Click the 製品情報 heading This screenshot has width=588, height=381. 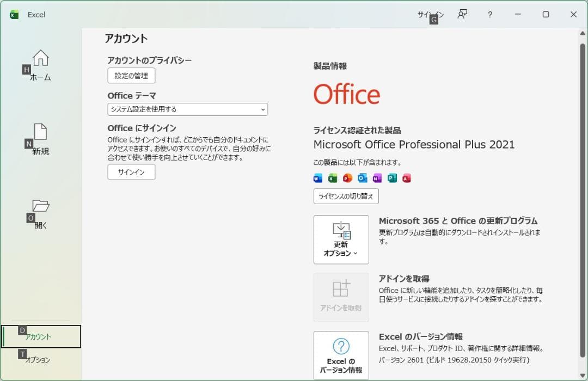pyautogui.click(x=330, y=66)
